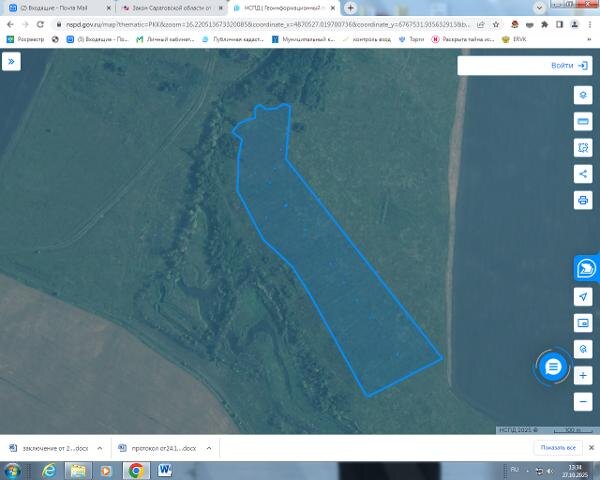
Task: Go forward in browser history
Action: [x=25, y=24]
